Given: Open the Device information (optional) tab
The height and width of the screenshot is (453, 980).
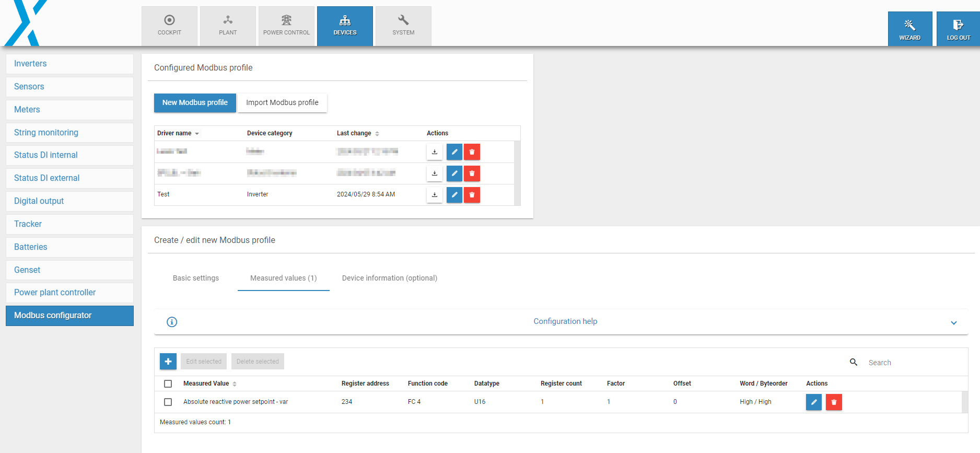Looking at the screenshot, I should [x=389, y=278].
